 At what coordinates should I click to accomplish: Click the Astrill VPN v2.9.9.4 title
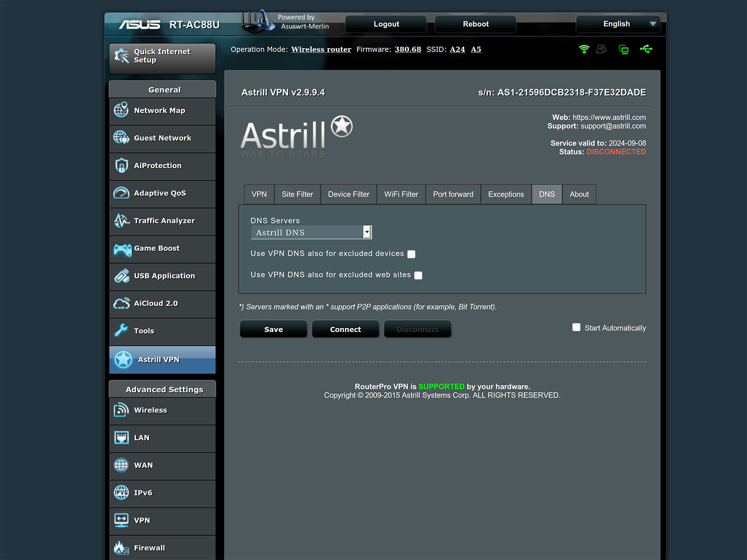(x=283, y=92)
